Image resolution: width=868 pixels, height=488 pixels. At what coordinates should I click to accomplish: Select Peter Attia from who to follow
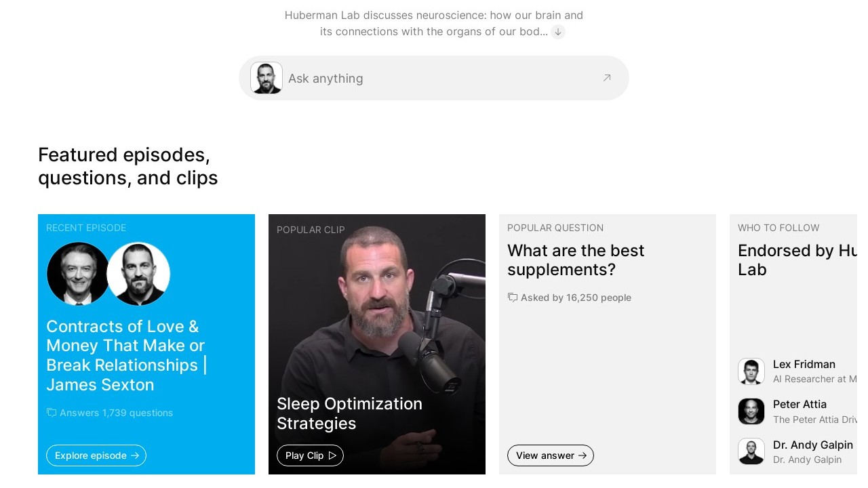800,405
